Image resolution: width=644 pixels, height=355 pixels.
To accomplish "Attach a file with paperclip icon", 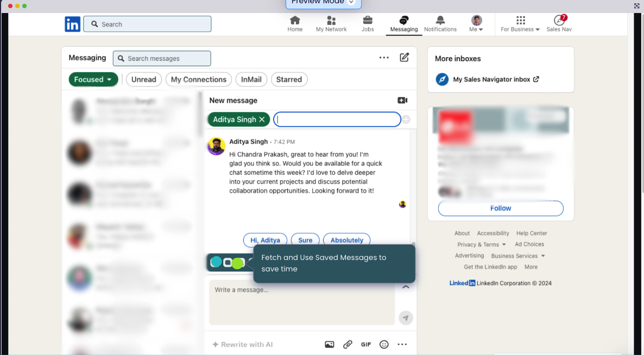I will 348,345.
